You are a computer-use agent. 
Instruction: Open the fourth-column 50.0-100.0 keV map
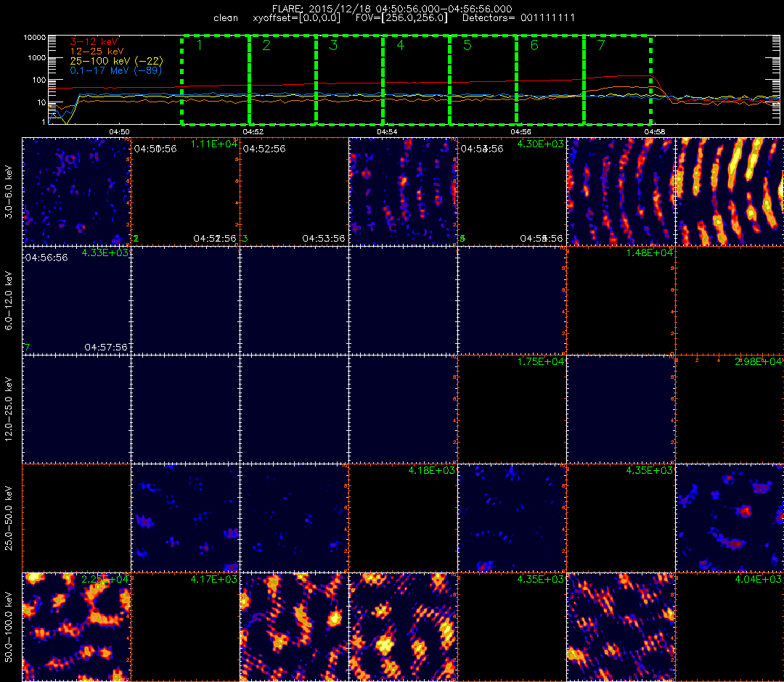pos(404,628)
